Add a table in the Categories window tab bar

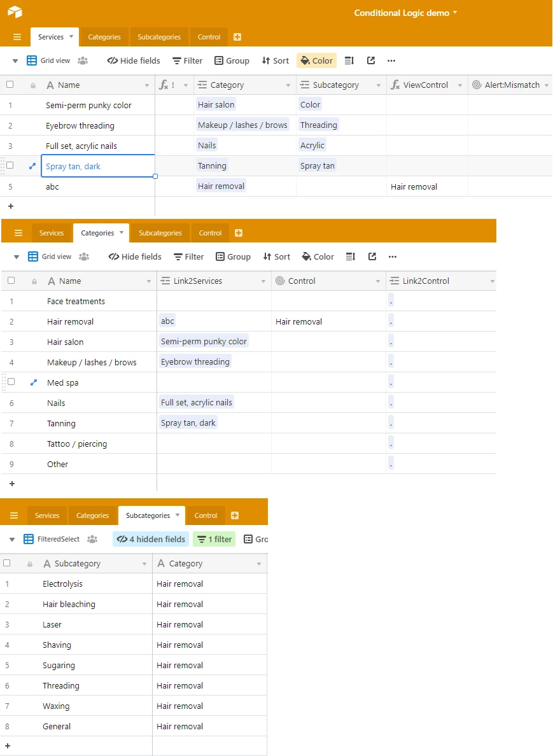pos(238,233)
